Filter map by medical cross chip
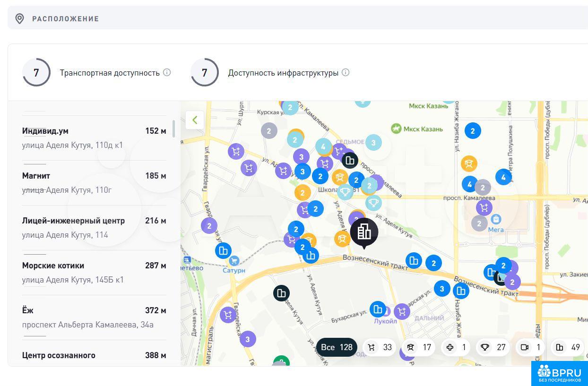This screenshot has height=386, width=588. (456, 347)
